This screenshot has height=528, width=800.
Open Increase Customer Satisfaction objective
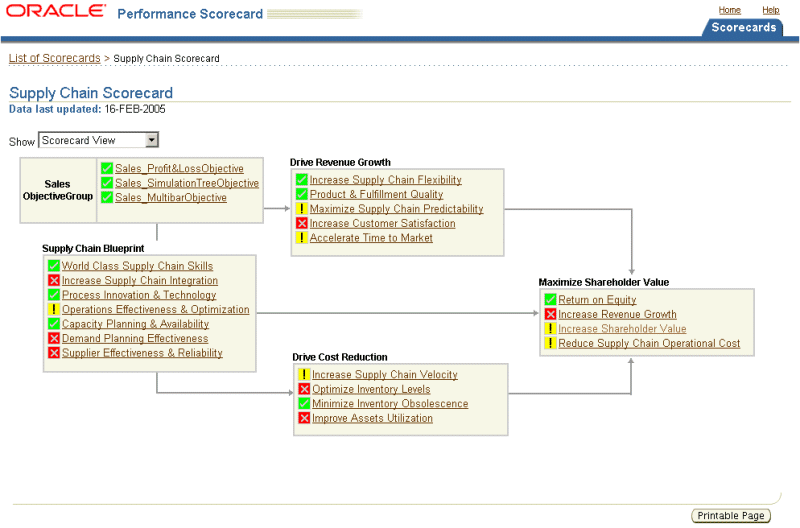[x=383, y=223]
